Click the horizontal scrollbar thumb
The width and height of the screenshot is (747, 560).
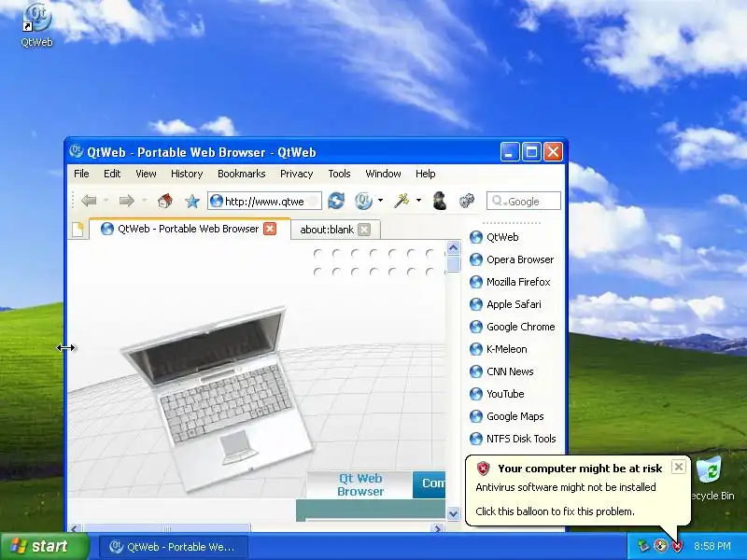click(x=167, y=528)
